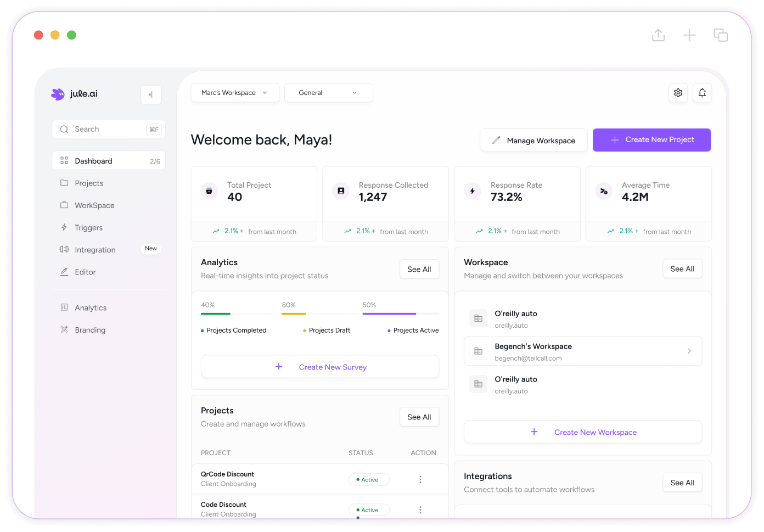The width and height of the screenshot is (764, 532).
Task: Click the duplicate windows icon in toolbar
Action: 721,35
